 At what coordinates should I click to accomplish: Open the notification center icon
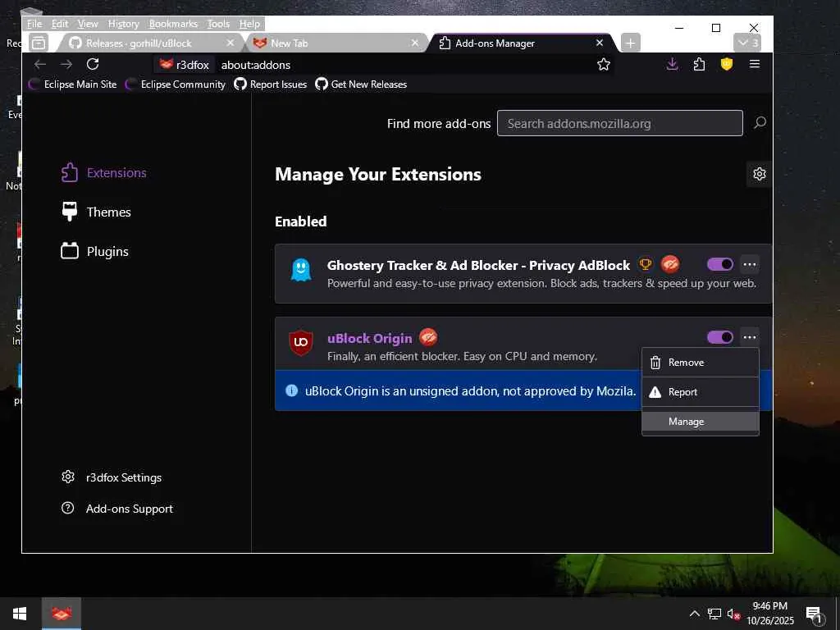[813, 614]
